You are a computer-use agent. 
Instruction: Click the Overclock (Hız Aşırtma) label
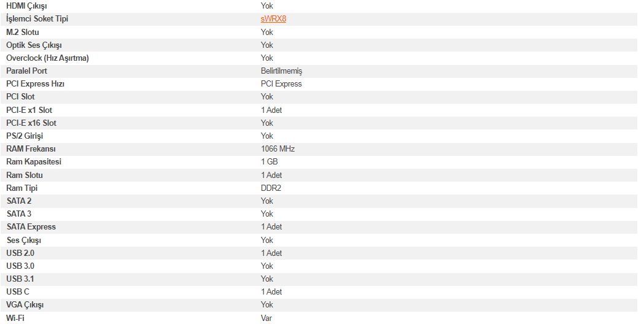(x=47, y=58)
